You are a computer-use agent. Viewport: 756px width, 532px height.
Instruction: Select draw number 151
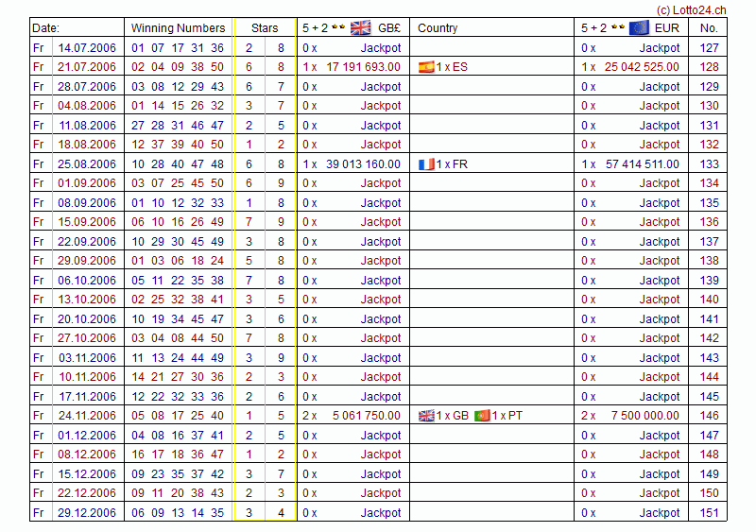(709, 513)
